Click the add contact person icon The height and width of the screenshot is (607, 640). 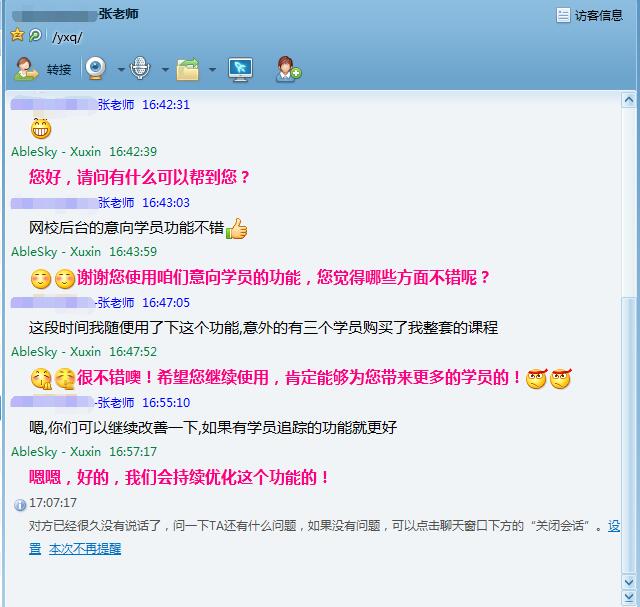click(x=289, y=69)
